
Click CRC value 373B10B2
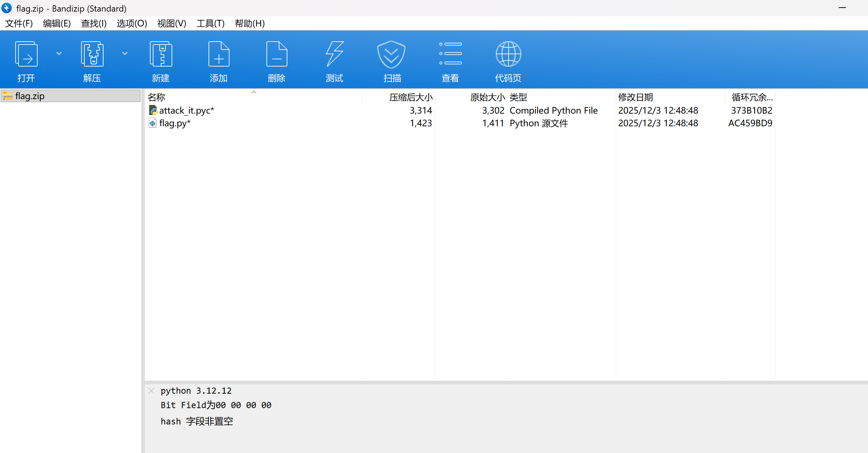tap(752, 110)
